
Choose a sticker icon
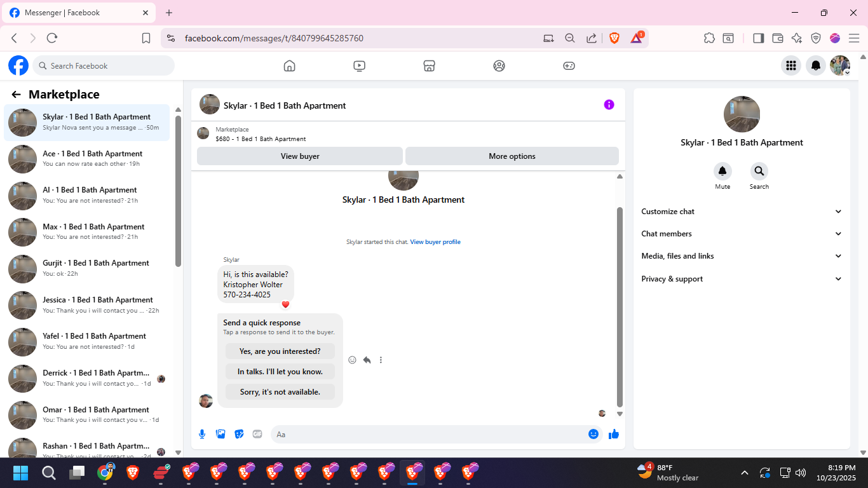pyautogui.click(x=239, y=434)
